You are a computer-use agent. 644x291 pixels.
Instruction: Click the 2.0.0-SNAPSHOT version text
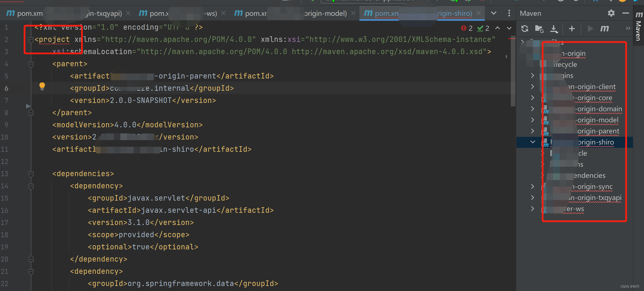coord(141,100)
